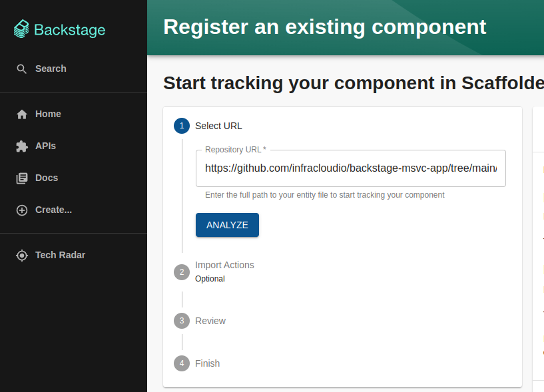Click step 1 circle icon
The height and width of the screenshot is (392, 544).
182,126
